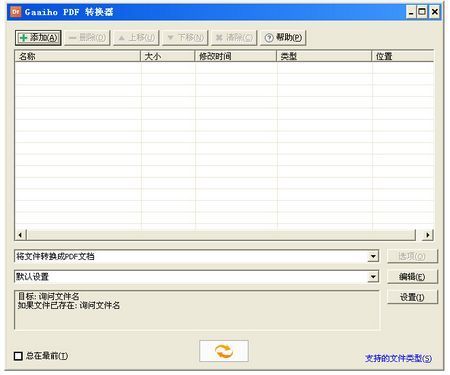The height and width of the screenshot is (375, 450).
Task: Click the 类型 column header
Action: (x=324, y=56)
